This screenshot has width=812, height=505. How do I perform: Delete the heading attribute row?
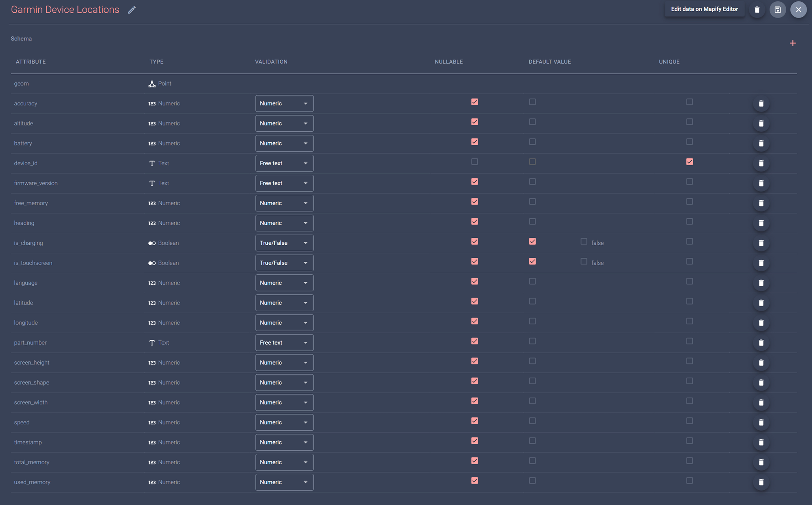pos(761,223)
